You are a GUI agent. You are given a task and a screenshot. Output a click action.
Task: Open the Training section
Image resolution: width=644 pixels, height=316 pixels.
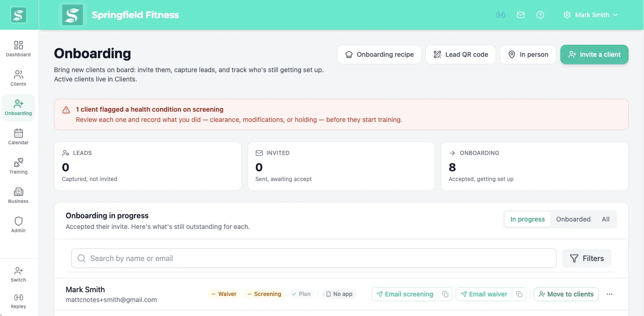pos(18,166)
